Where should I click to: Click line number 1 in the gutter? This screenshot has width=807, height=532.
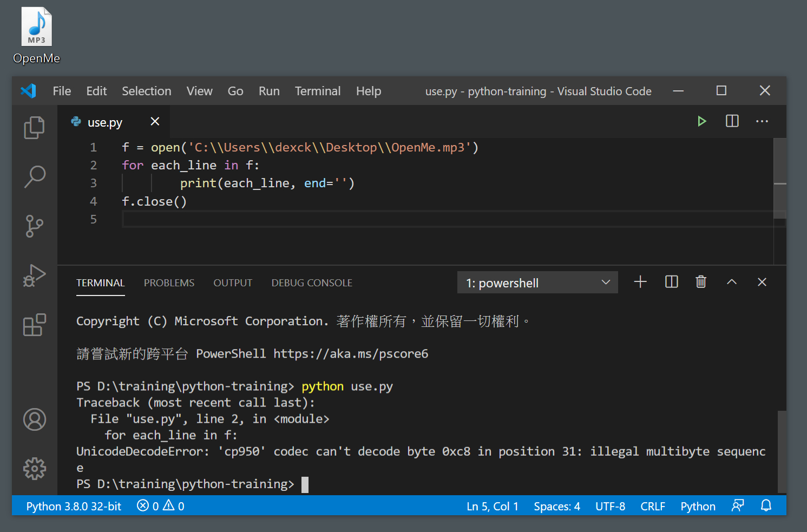click(x=93, y=147)
